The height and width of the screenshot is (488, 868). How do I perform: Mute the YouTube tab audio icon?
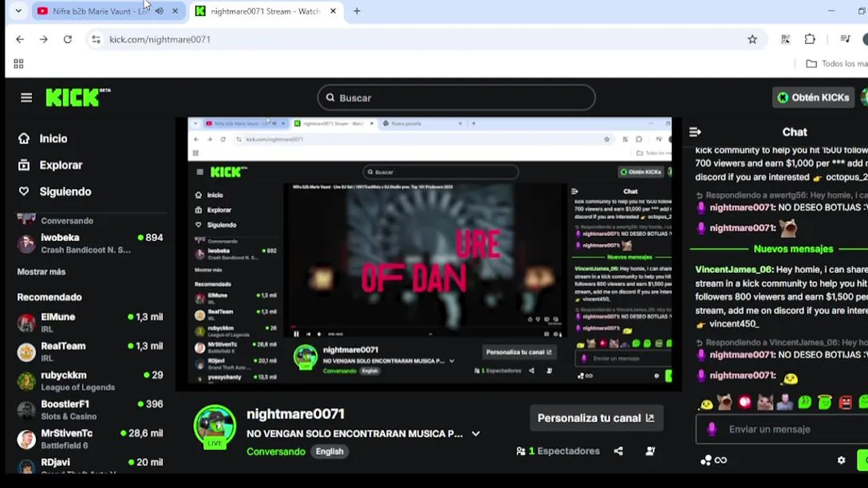[159, 11]
